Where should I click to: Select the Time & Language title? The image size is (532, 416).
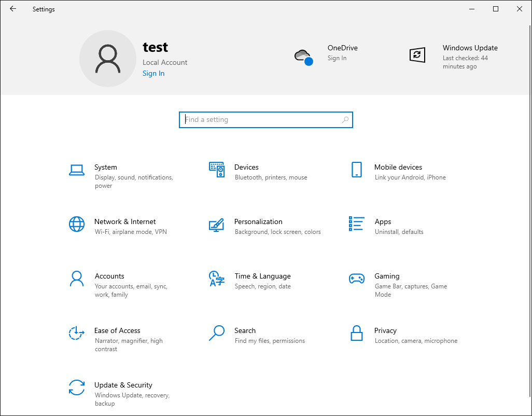pos(262,276)
